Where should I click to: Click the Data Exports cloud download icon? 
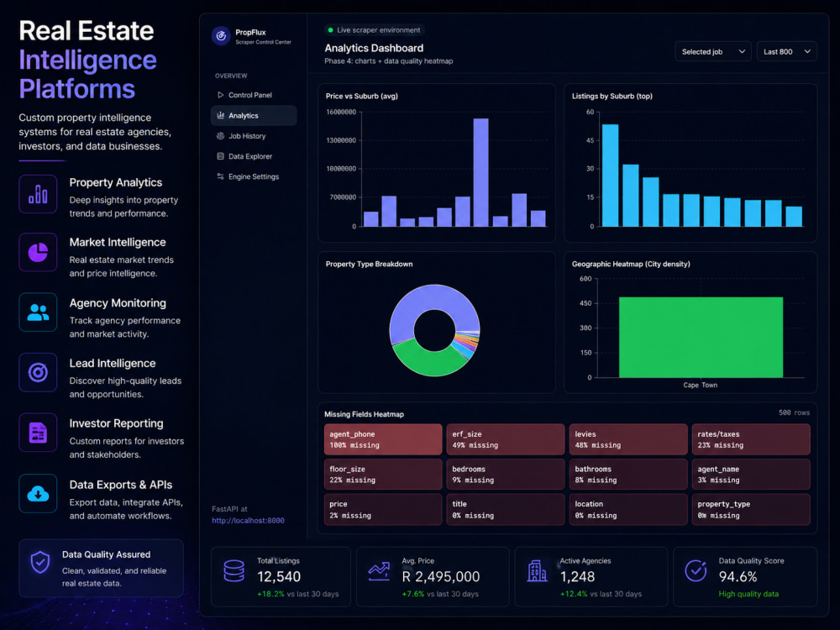click(x=38, y=493)
